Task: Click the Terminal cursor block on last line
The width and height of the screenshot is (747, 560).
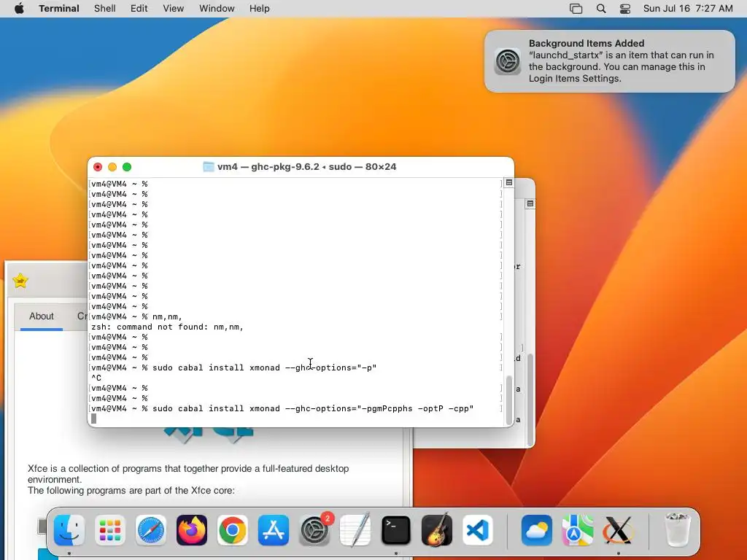Action: click(94, 419)
